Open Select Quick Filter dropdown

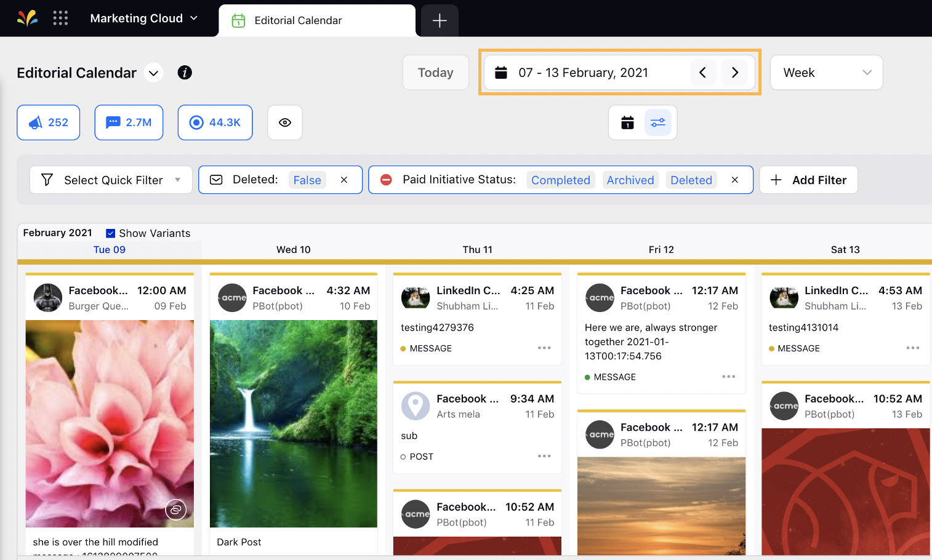[x=111, y=180]
